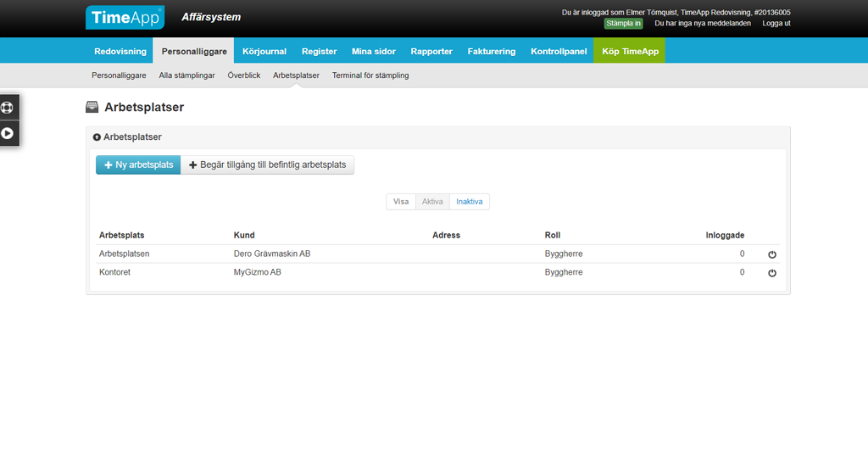Click the archive box icon beside Arbetsplatser heading
This screenshot has width=868, height=463.
(92, 108)
